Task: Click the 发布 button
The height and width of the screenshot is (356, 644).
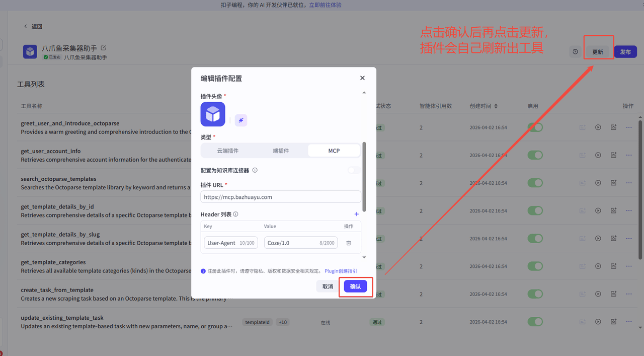Action: click(625, 52)
